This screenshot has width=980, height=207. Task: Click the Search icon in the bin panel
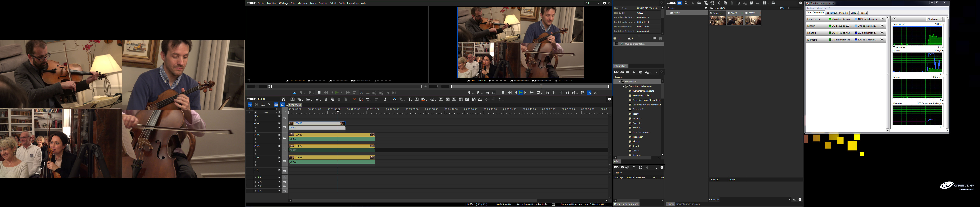tap(686, 3)
